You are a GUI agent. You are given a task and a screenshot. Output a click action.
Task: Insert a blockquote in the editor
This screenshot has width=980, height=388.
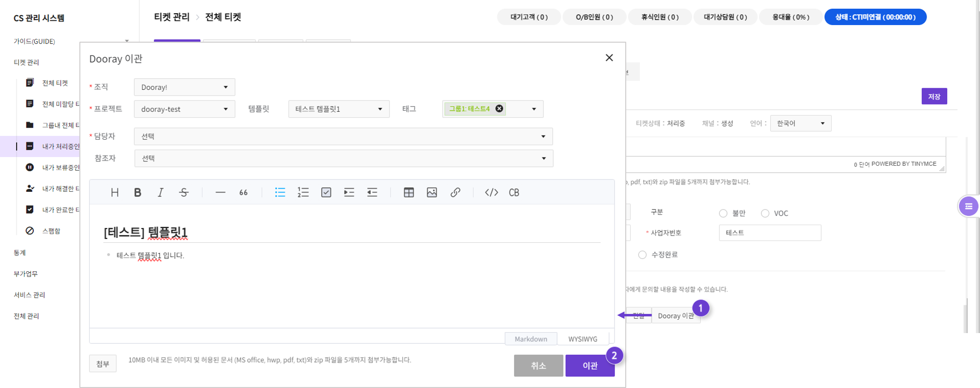(x=244, y=192)
